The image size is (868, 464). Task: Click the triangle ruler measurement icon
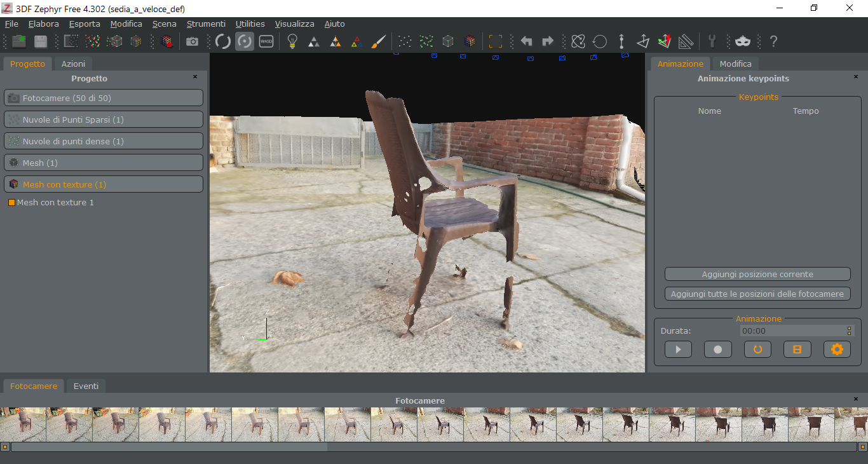pyautogui.click(x=686, y=41)
